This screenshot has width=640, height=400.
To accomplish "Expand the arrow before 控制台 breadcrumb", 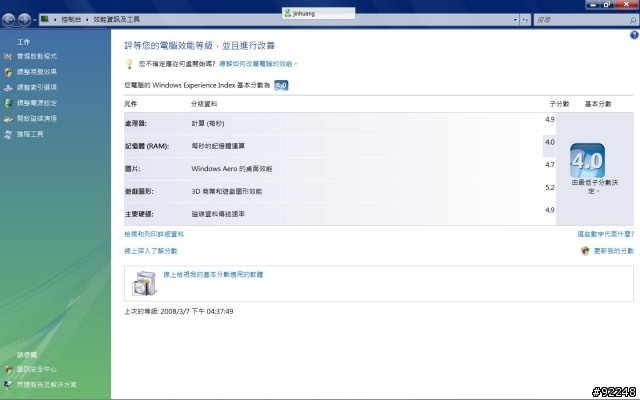I will (x=55, y=19).
